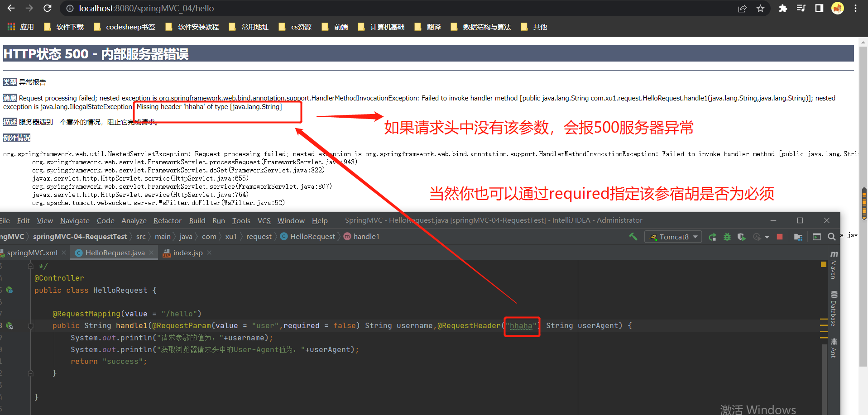
Task: Open Project Structure icon
Action: [x=798, y=237]
